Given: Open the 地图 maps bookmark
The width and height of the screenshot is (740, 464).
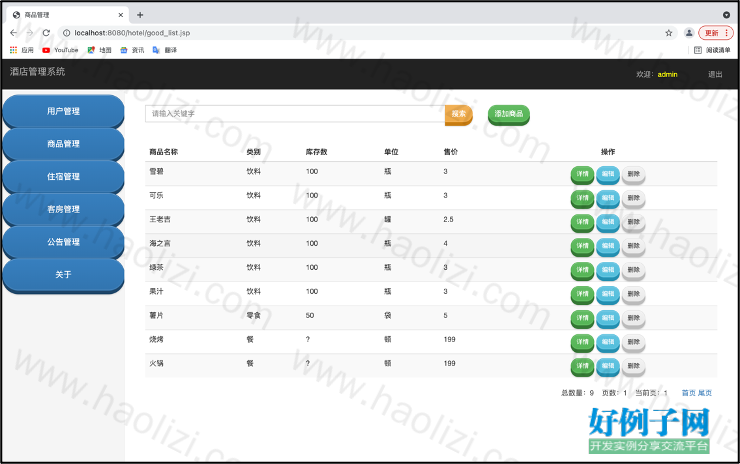Looking at the screenshot, I should (x=100, y=50).
